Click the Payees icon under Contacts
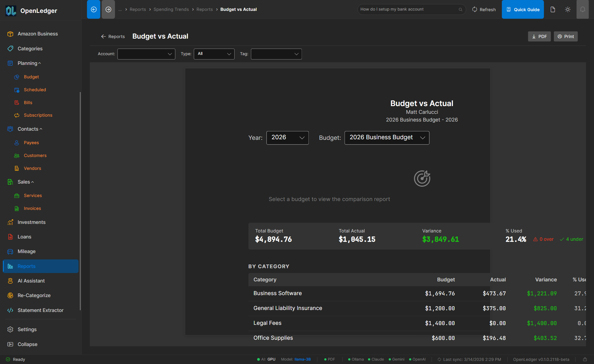Screen dimensions: 594x364 click(x=17, y=142)
